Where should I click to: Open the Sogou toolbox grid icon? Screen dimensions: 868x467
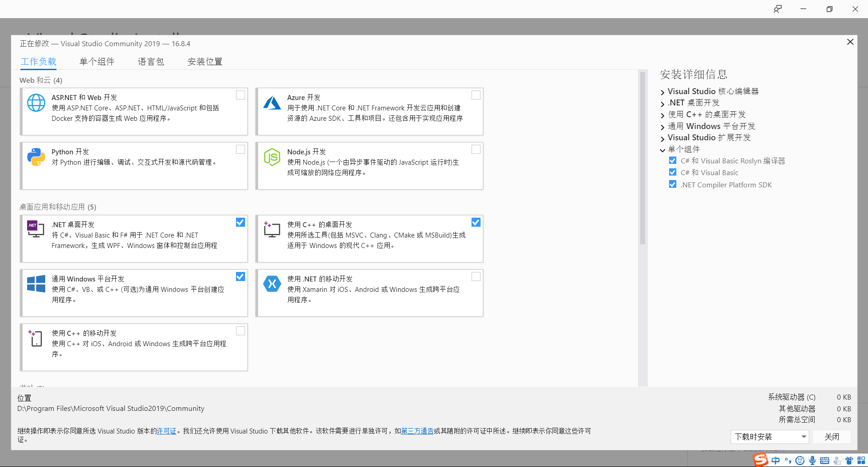(x=861, y=461)
